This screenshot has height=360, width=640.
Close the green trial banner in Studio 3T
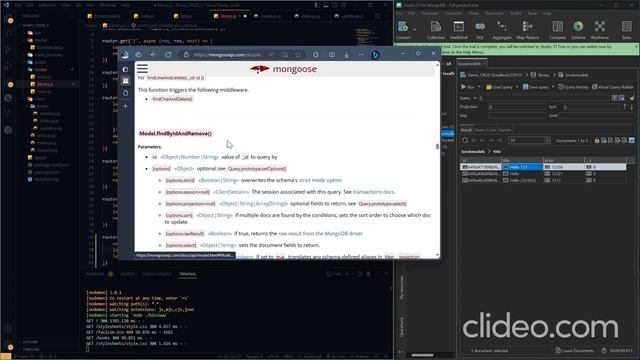(636, 47)
